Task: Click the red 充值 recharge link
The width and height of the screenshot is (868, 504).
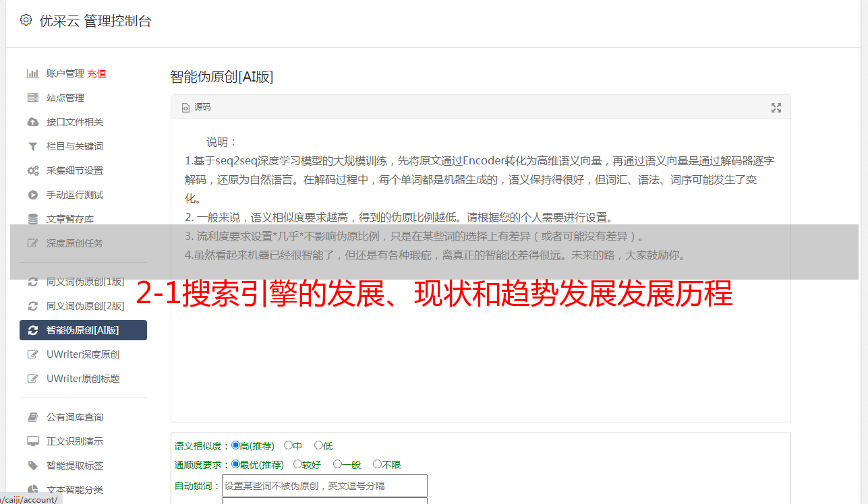Action: click(96, 73)
